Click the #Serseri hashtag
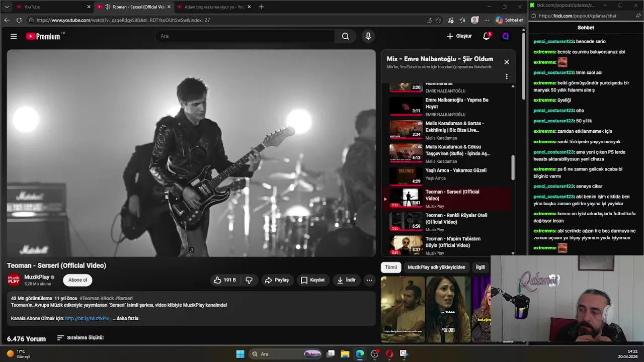 click(x=124, y=298)
